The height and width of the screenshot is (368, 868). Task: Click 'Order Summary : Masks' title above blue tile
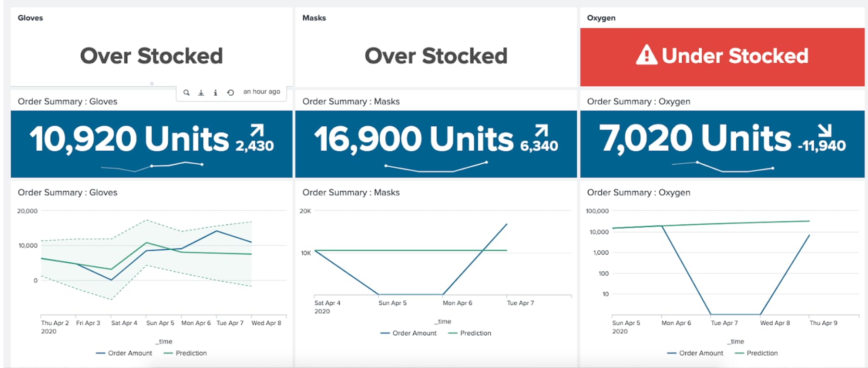coord(351,101)
